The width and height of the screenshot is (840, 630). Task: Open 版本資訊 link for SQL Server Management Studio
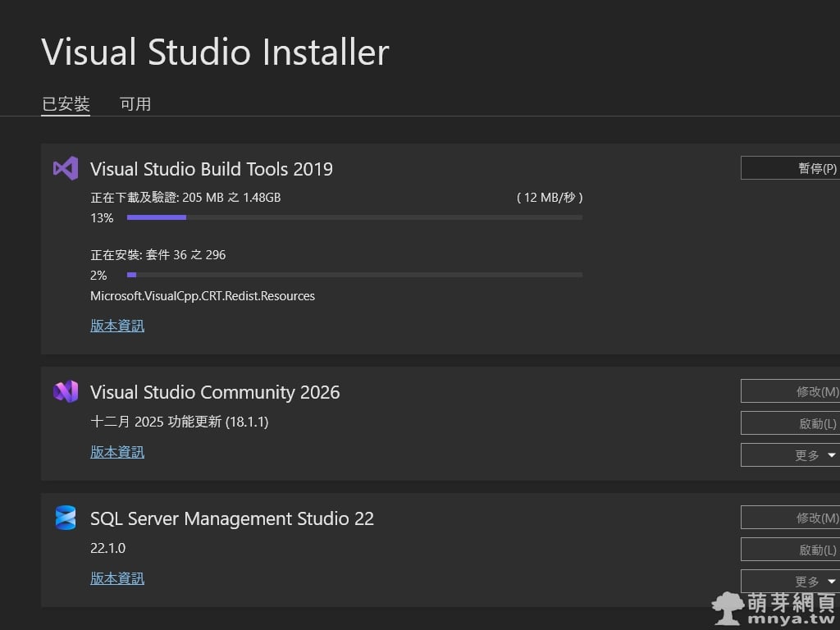pos(117,578)
